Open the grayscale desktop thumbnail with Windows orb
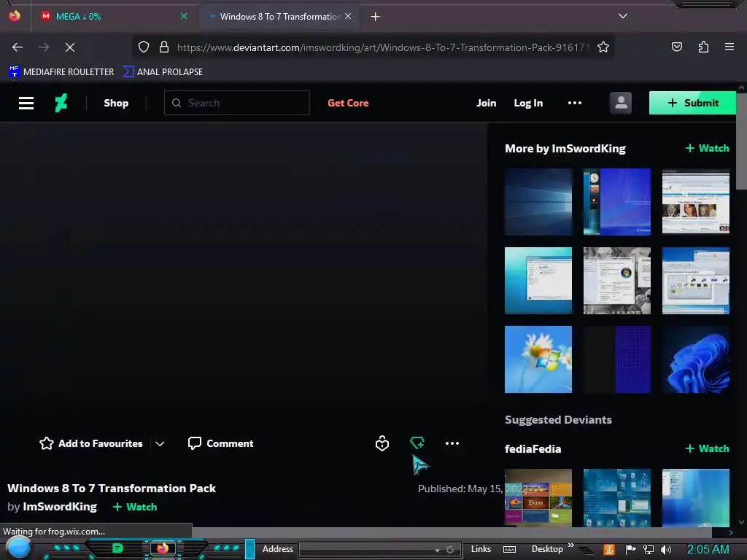Viewport: 747px width, 560px height. coord(617,281)
